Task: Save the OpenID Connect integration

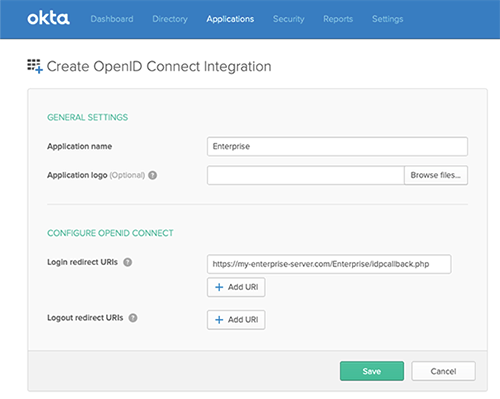Action: [x=372, y=371]
